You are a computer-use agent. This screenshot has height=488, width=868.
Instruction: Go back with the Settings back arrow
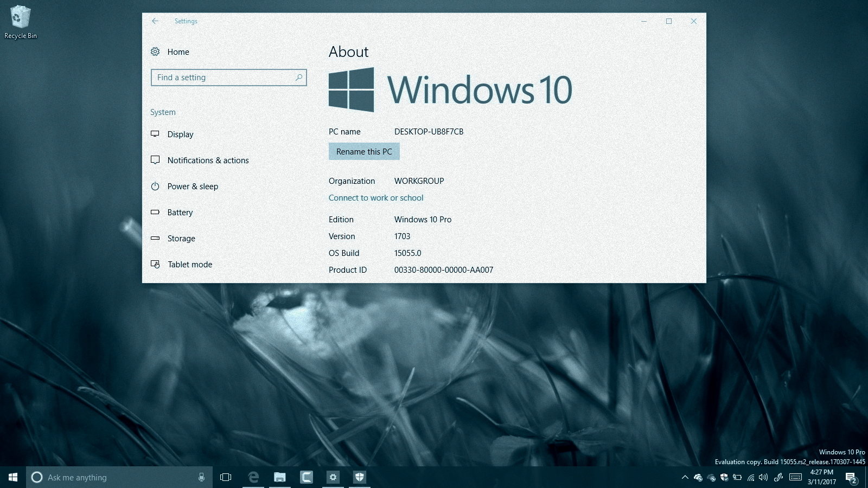point(155,21)
